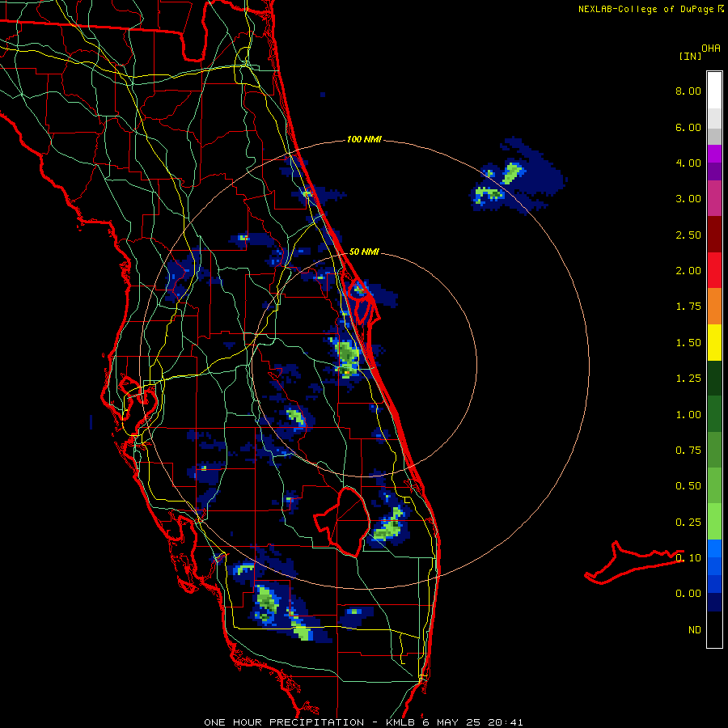Pick the pink legend swatch near 3.00
Image resolution: width=728 pixels, height=728 pixels.
[x=714, y=199]
